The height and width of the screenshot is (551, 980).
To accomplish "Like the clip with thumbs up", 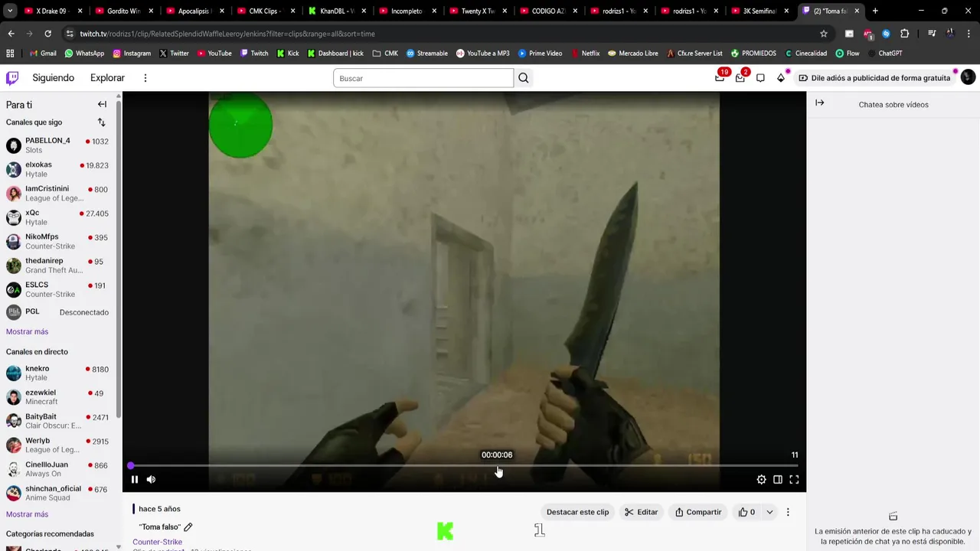I will coord(746,512).
